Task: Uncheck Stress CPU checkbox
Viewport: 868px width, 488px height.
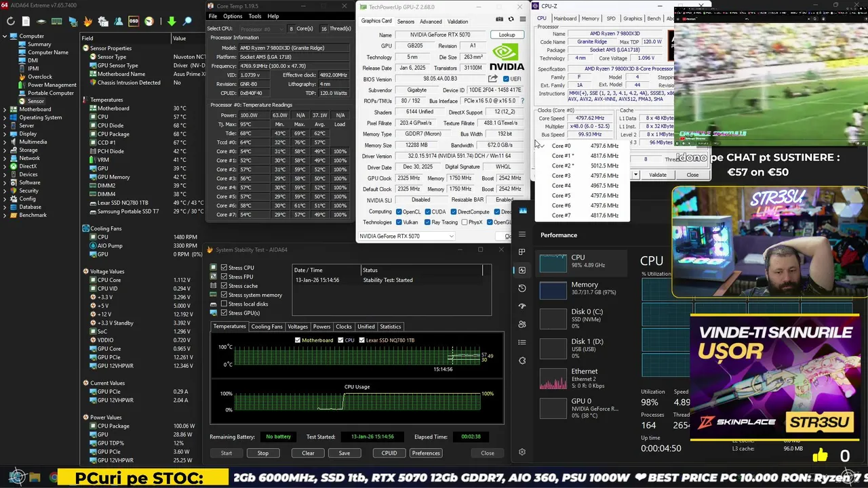Action: coord(224,268)
